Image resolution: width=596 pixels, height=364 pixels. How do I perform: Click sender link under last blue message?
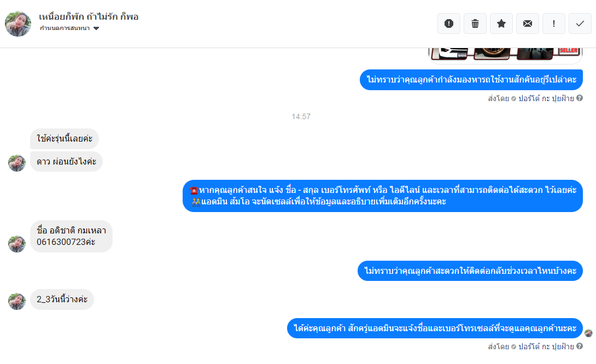point(546,347)
